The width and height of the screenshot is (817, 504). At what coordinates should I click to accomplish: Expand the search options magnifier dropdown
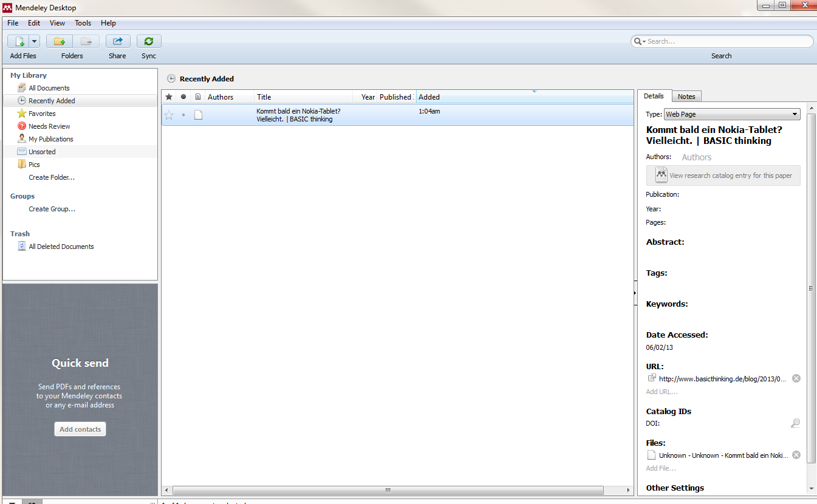click(x=640, y=41)
